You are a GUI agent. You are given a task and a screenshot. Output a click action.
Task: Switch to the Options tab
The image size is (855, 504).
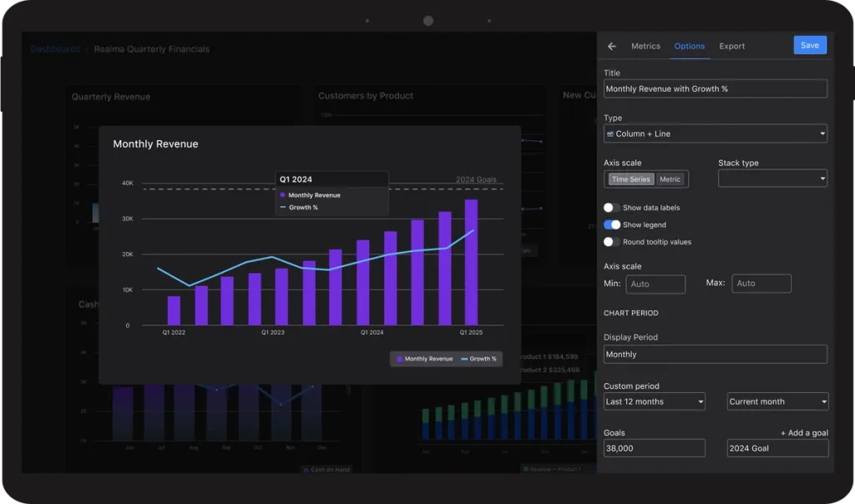pos(689,47)
